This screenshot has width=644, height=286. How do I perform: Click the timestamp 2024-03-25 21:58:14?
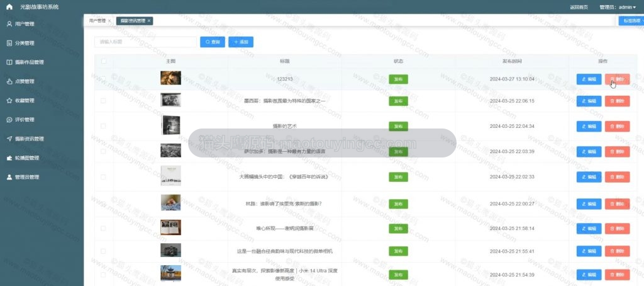tap(512, 229)
